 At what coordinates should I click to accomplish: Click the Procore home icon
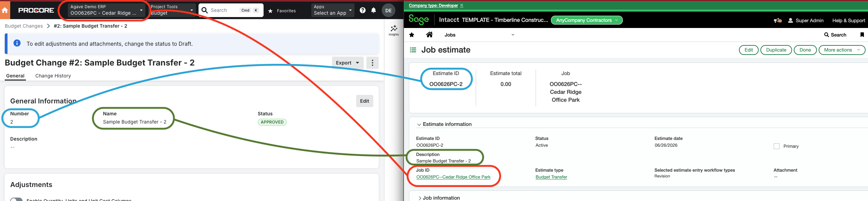click(x=5, y=10)
